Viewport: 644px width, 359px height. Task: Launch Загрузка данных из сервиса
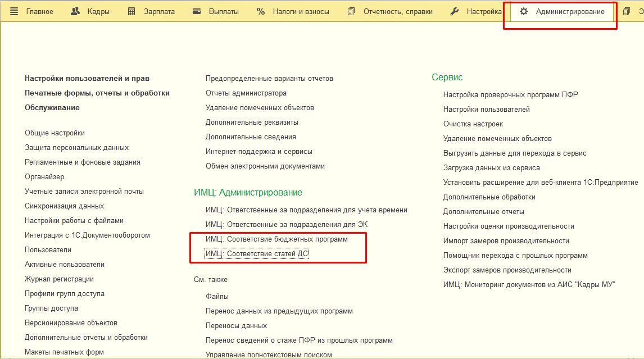tap(491, 168)
